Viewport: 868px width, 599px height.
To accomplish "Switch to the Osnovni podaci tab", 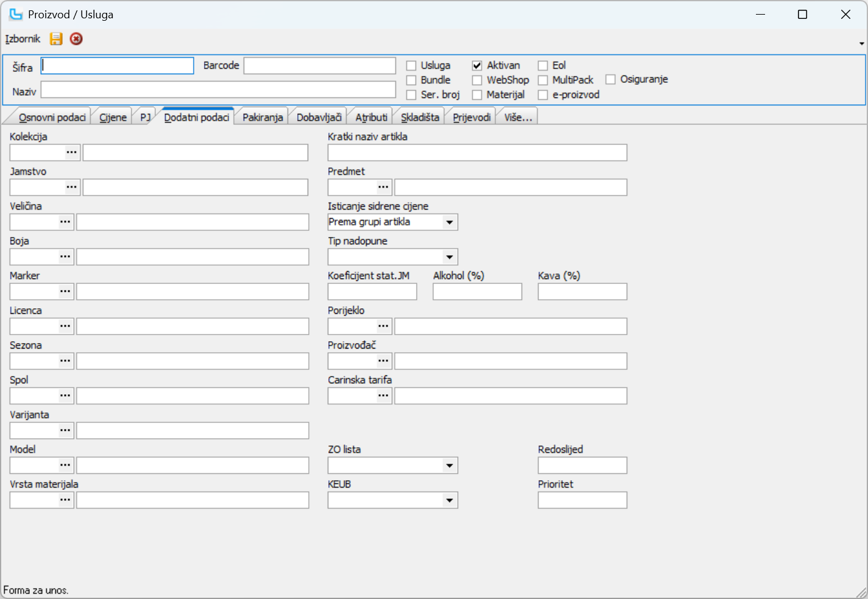I will 52,118.
